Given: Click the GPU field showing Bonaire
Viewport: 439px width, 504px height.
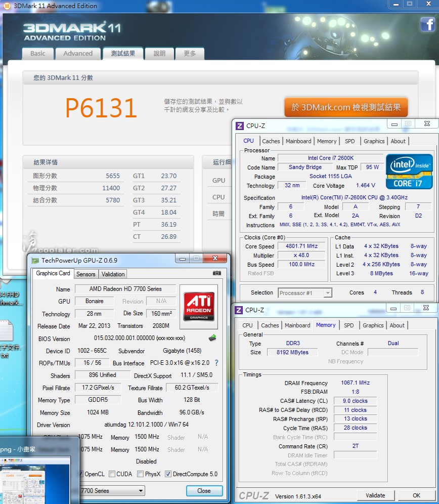Looking at the screenshot, I should pyautogui.click(x=94, y=301).
